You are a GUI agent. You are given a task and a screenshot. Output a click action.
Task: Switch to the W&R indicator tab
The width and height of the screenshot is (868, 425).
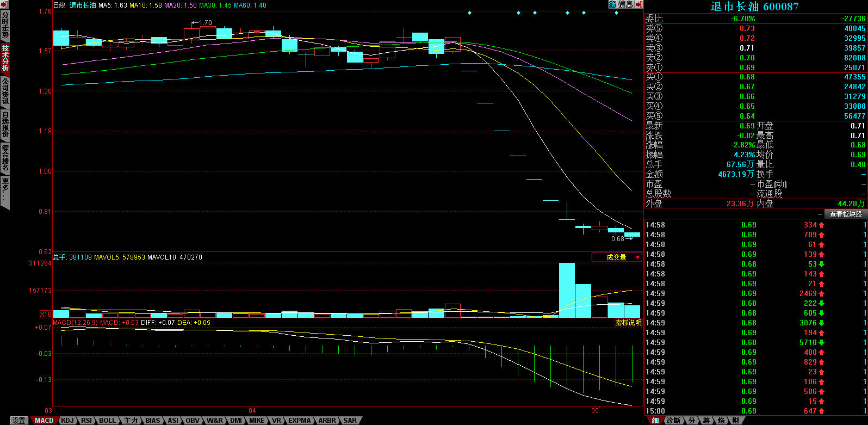pos(215,421)
